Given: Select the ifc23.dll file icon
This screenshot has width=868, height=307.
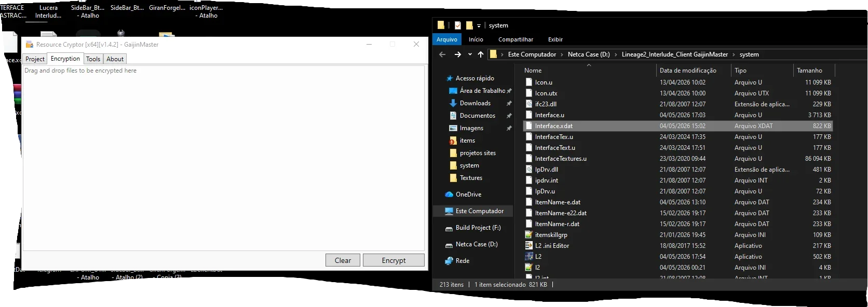Looking at the screenshot, I should [529, 104].
